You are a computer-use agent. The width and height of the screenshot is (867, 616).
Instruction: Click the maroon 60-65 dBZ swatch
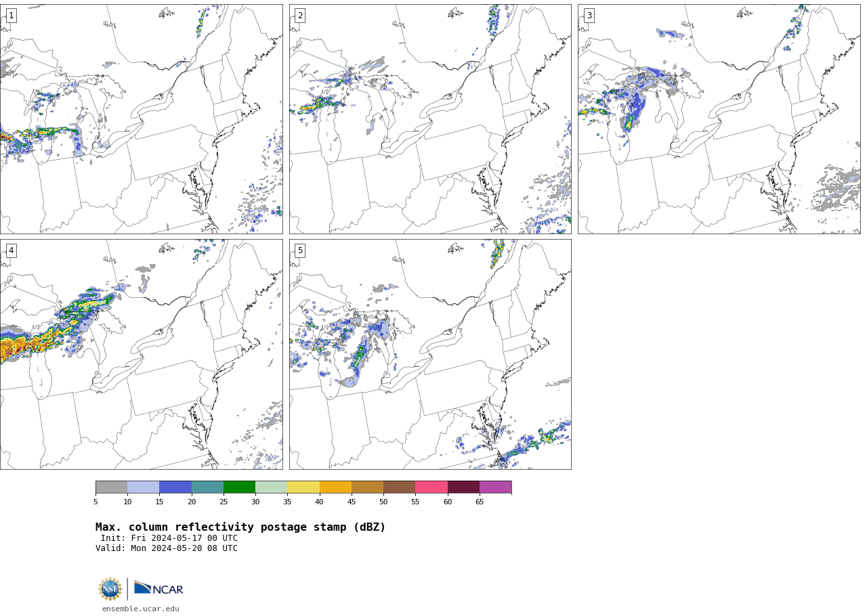[x=463, y=487]
